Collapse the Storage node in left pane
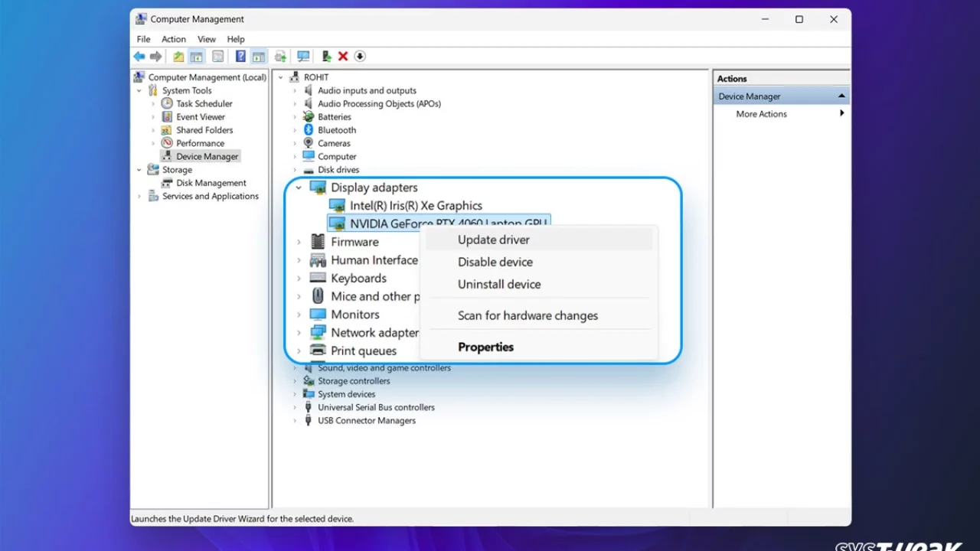 coord(139,170)
